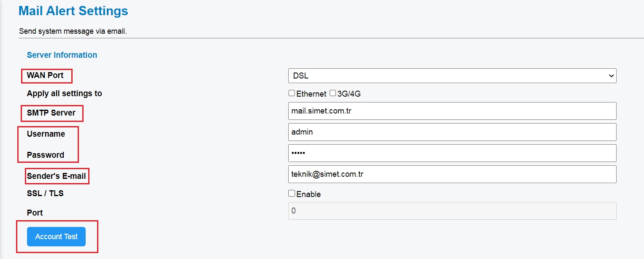The height and width of the screenshot is (259, 644).
Task: Focus the Username field containing admin
Action: point(452,132)
